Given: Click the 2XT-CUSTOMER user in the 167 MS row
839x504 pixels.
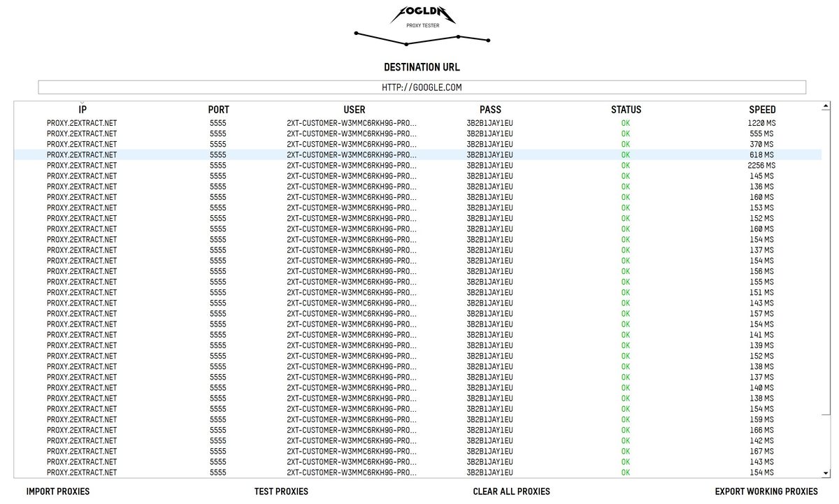Looking at the screenshot, I should (352, 452).
